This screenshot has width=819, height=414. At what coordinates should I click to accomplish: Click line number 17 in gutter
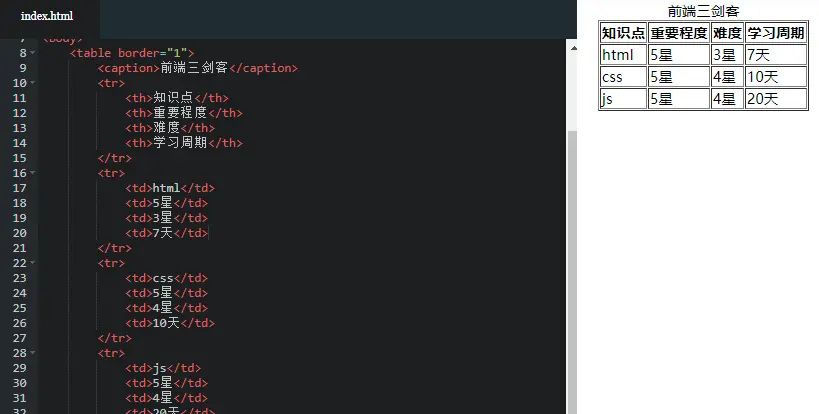point(19,188)
